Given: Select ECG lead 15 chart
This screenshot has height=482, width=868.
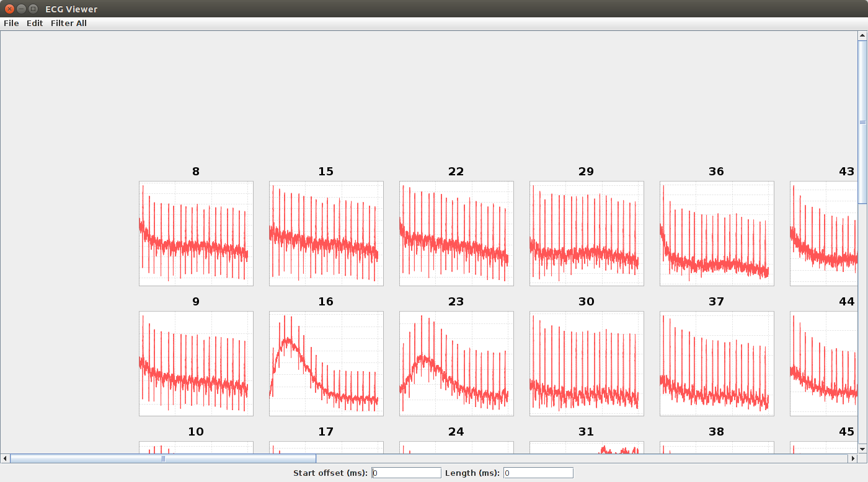Looking at the screenshot, I should point(326,234).
